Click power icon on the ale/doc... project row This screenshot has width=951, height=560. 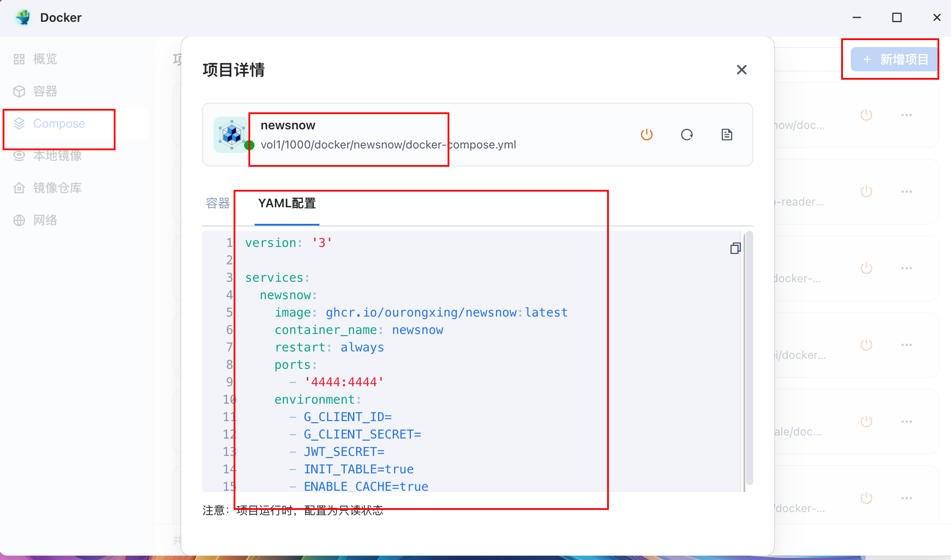click(x=866, y=422)
